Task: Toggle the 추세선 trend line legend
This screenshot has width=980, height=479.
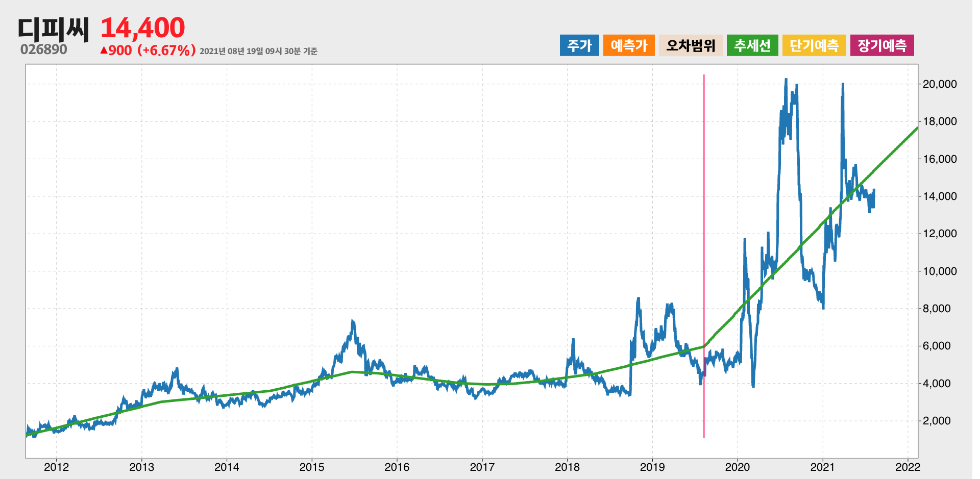Action: point(752,45)
